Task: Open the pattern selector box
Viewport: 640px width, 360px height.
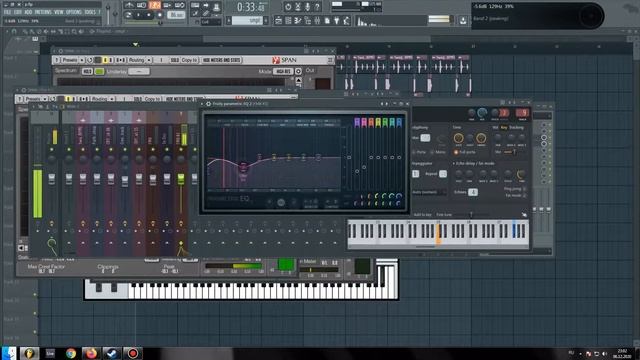Action: [x=247, y=20]
